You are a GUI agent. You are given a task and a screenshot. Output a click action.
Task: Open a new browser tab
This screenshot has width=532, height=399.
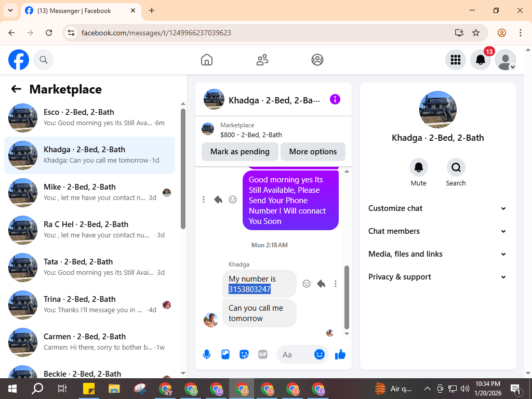click(152, 10)
